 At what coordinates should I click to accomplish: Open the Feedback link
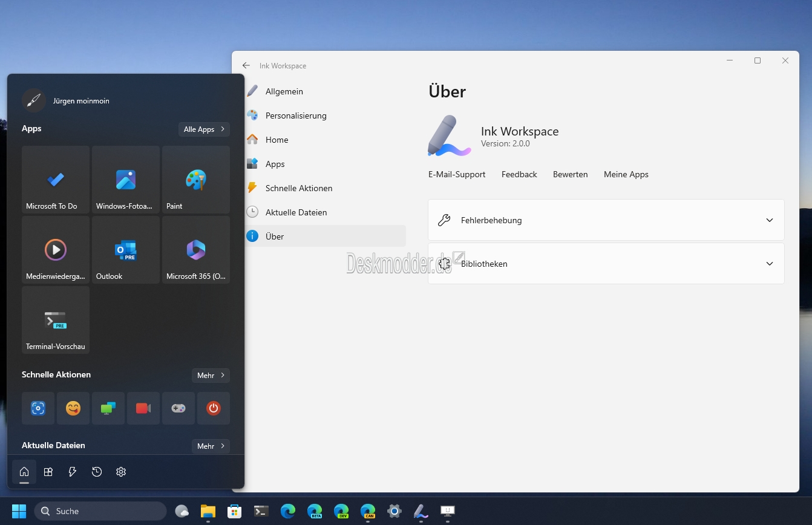[519, 174]
